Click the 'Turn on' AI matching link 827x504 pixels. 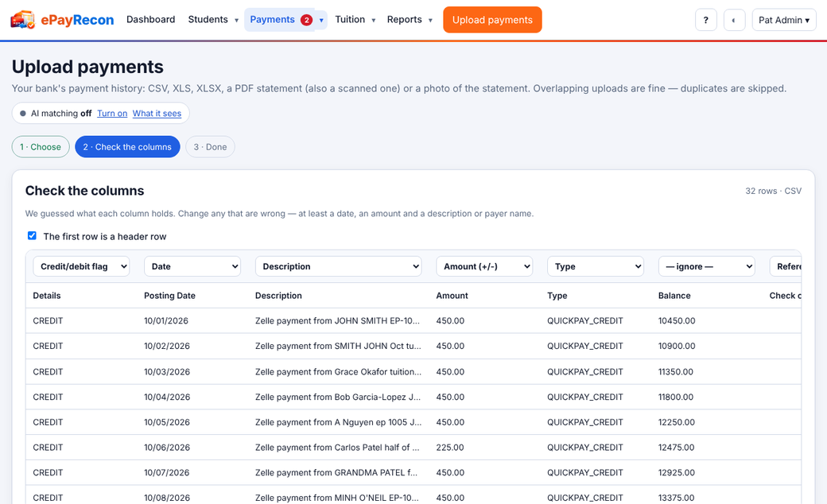(112, 114)
